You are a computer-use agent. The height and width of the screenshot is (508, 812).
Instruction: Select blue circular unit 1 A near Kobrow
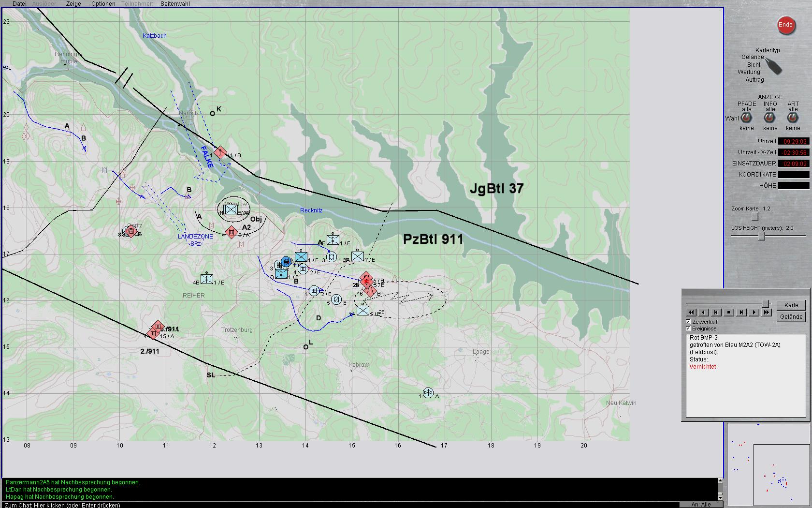point(428,393)
